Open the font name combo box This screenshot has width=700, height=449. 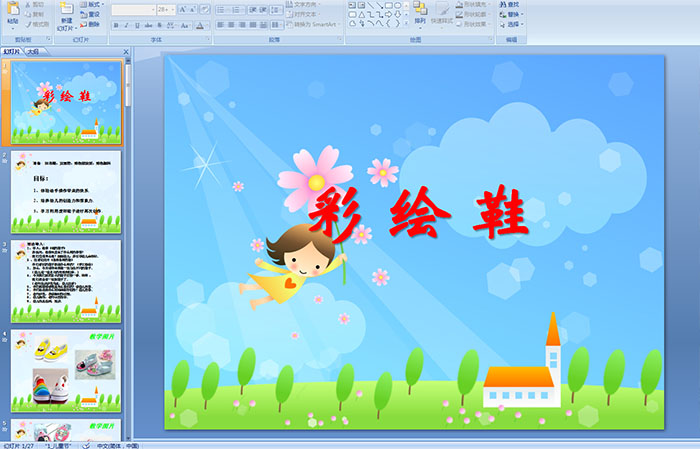133,9
